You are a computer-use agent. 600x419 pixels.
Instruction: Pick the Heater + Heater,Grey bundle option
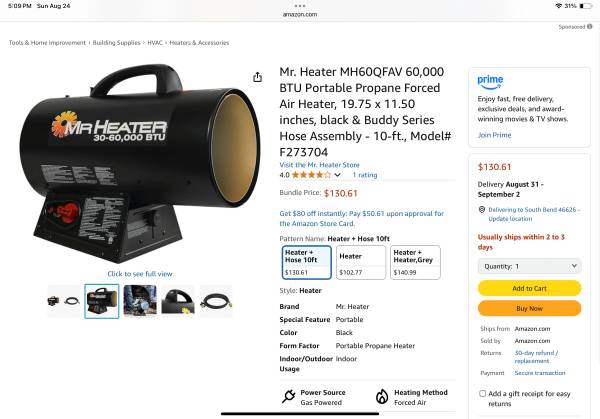415,262
